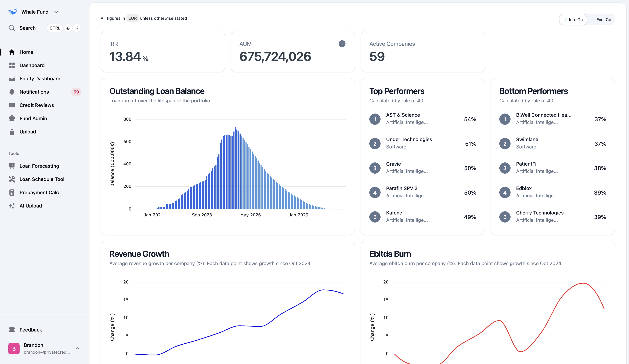Select Swimlane in Bottom Performers list

pos(527,139)
